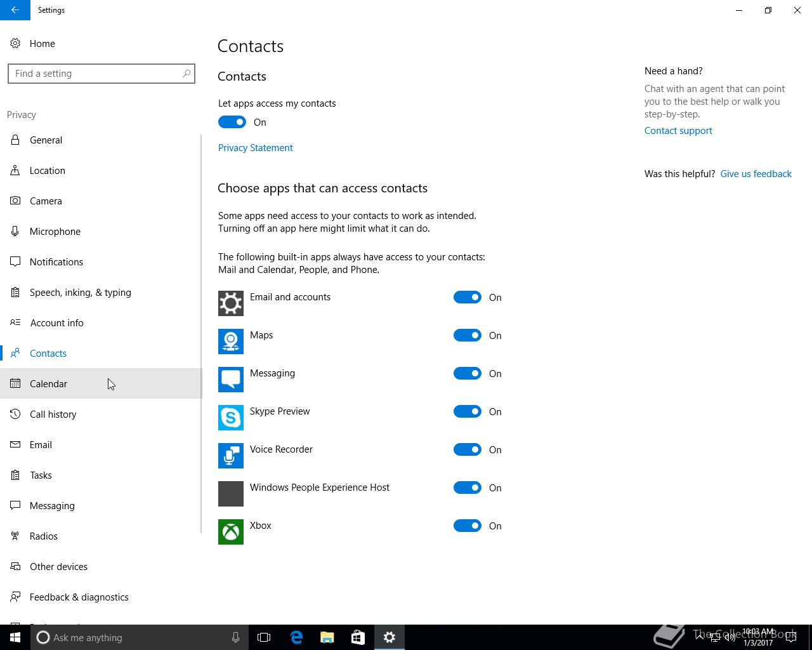The width and height of the screenshot is (812, 650).
Task: Click the back arrow in Settings title bar
Action: [x=15, y=10]
